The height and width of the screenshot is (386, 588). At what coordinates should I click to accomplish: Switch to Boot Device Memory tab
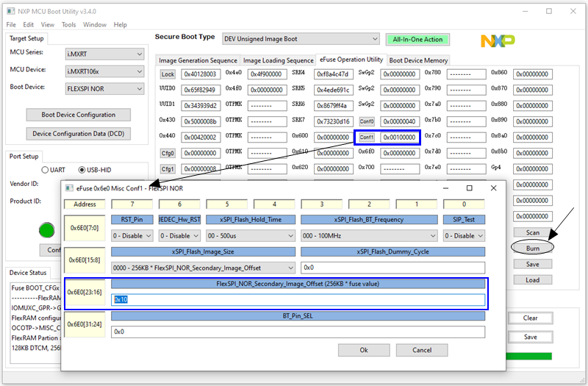pos(418,60)
